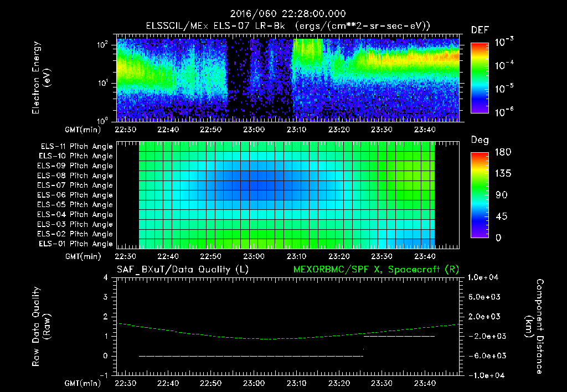Click the ELS-07 Pitch Angle row label

pyautogui.click(x=75, y=185)
